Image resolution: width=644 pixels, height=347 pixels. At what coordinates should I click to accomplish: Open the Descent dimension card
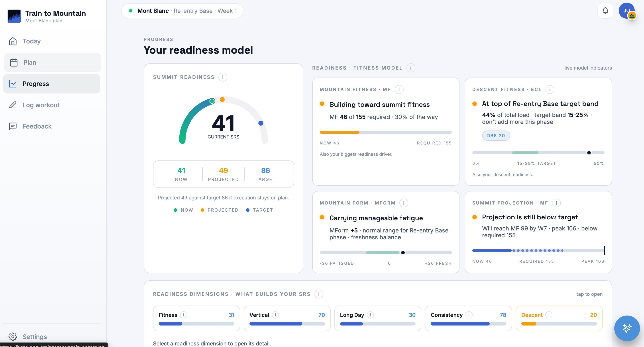pos(559,318)
